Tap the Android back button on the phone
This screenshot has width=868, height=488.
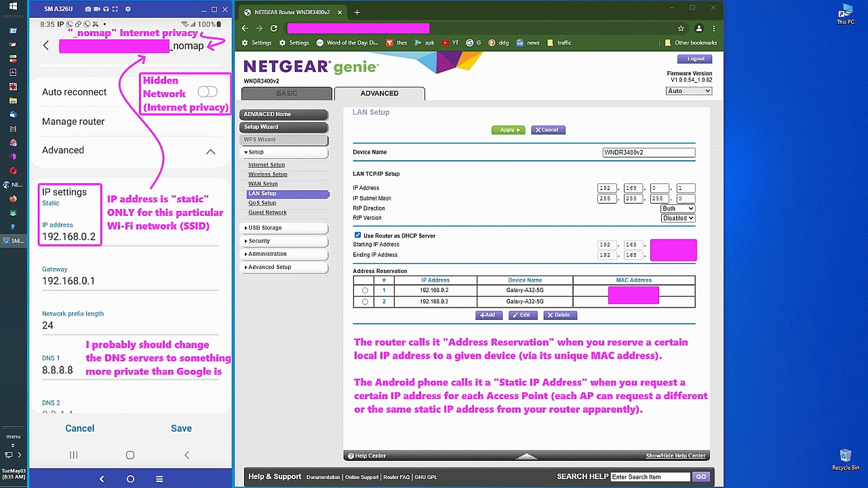187,455
